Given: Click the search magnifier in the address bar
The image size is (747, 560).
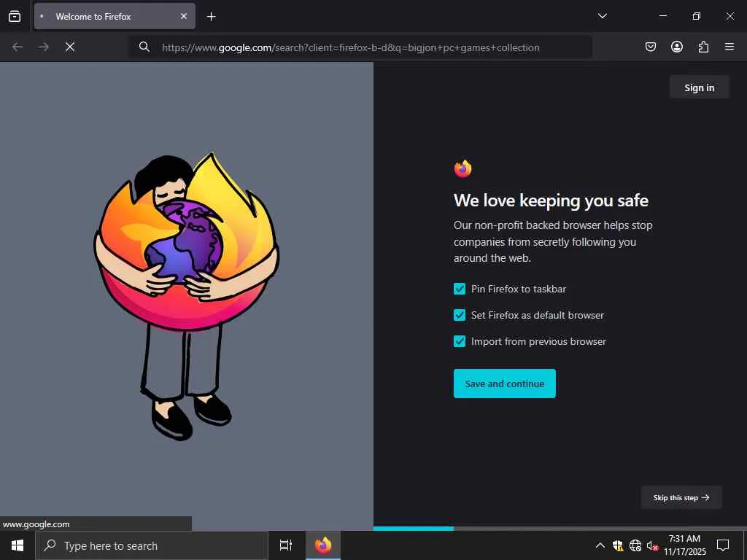Looking at the screenshot, I should tap(144, 47).
